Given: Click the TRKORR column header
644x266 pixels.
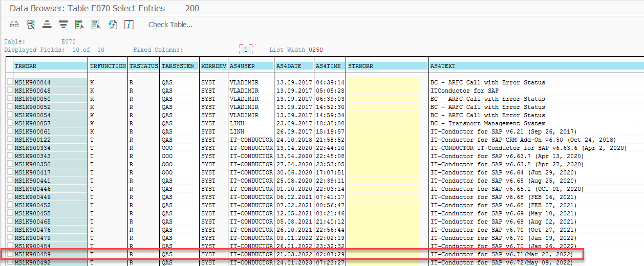Looking at the screenshot, I should pos(50,66).
